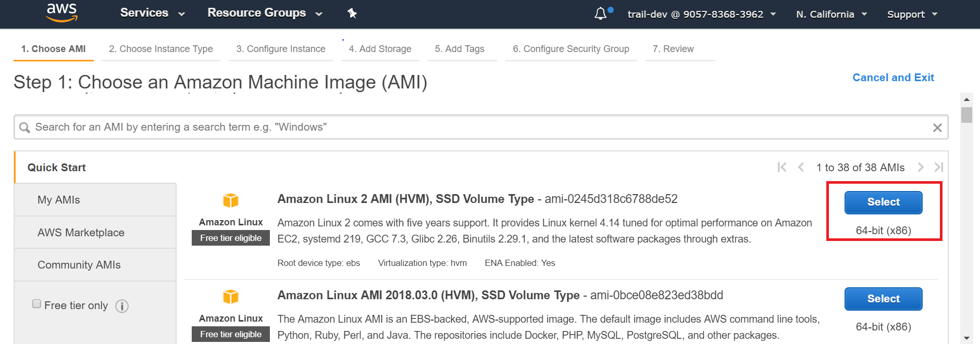
Task: Open the N. California region dropdown
Action: click(832, 14)
